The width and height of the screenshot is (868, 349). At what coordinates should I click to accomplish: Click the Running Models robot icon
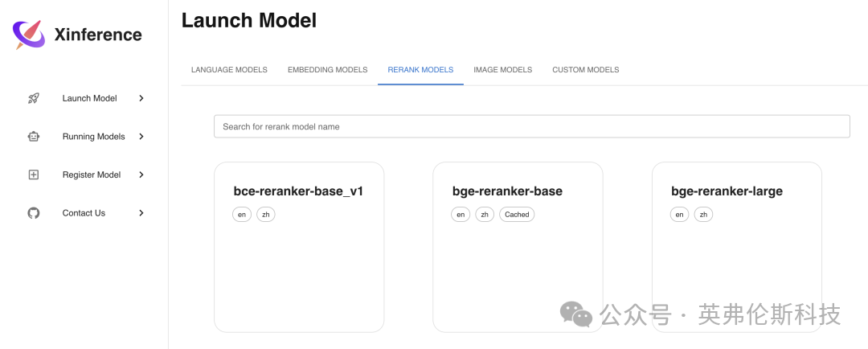[34, 136]
